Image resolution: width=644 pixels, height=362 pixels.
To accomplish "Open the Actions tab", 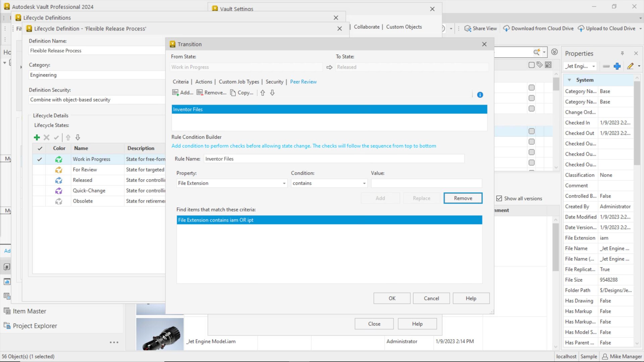I will [204, 82].
